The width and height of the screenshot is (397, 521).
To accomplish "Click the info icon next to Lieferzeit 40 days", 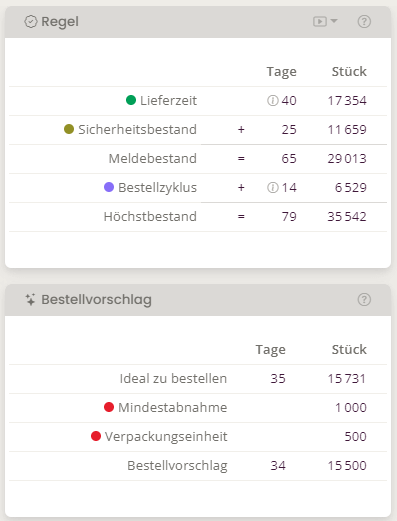I will 272,100.
